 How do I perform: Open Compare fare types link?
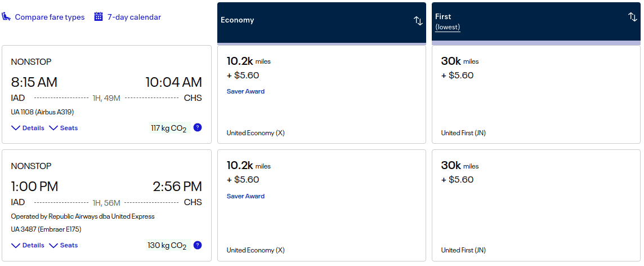[x=50, y=17]
